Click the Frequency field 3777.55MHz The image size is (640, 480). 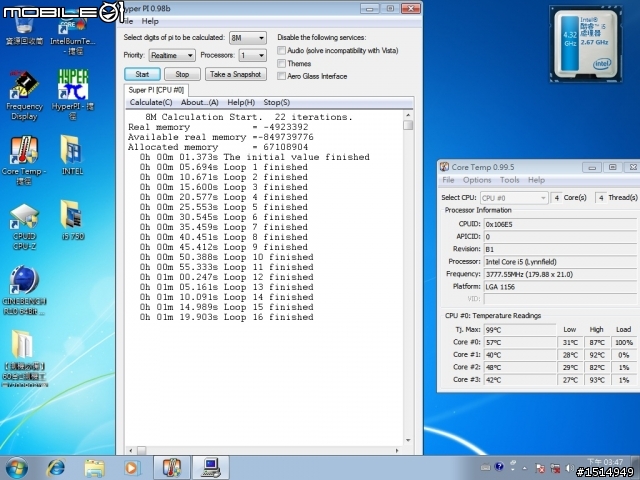pyautogui.click(x=560, y=274)
